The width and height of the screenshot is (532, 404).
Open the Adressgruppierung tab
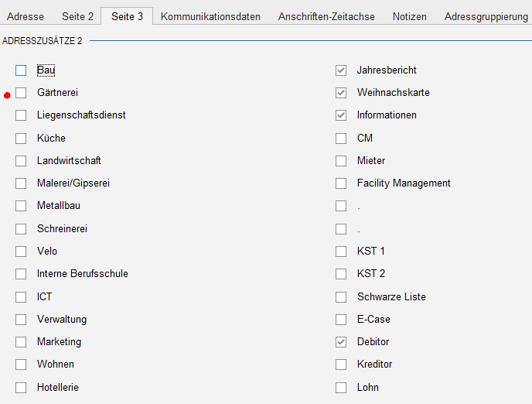pos(486,16)
